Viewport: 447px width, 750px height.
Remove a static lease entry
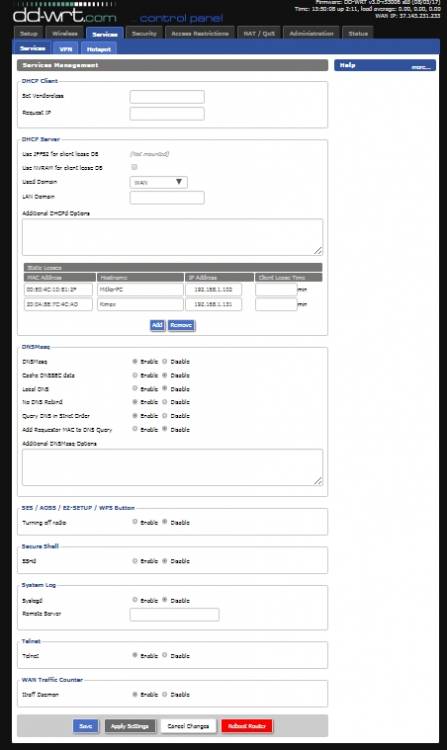(x=181, y=325)
